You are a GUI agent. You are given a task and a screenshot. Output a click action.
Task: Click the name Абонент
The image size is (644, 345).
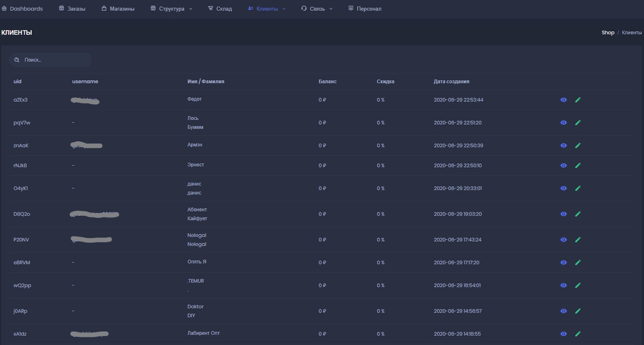[x=197, y=210]
